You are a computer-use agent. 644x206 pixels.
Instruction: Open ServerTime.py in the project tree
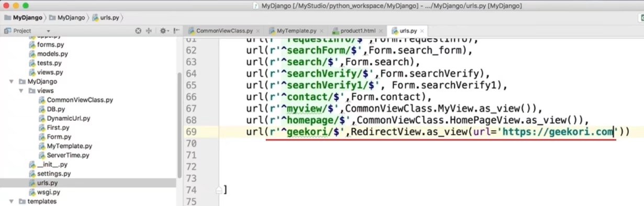[x=67, y=155]
